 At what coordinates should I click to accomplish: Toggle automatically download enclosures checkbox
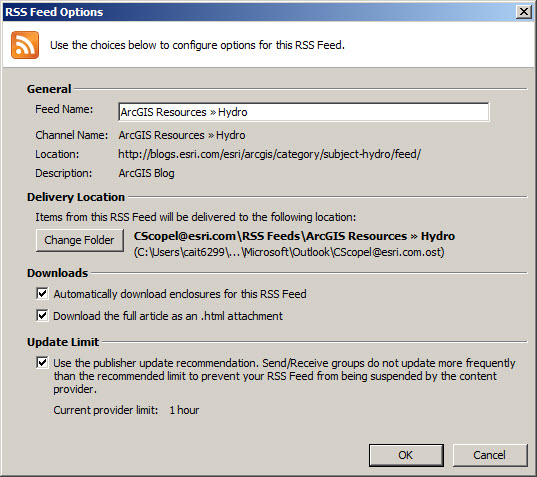(42, 293)
